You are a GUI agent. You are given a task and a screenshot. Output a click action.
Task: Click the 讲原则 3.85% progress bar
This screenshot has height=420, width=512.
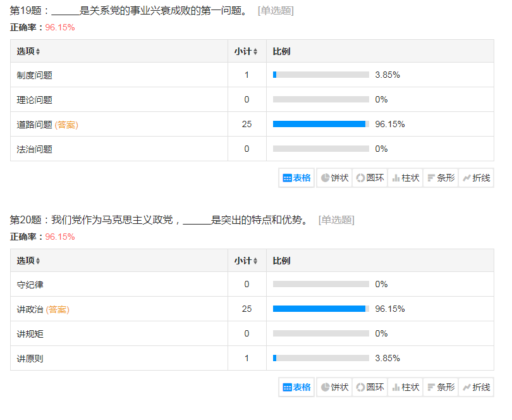coord(320,358)
